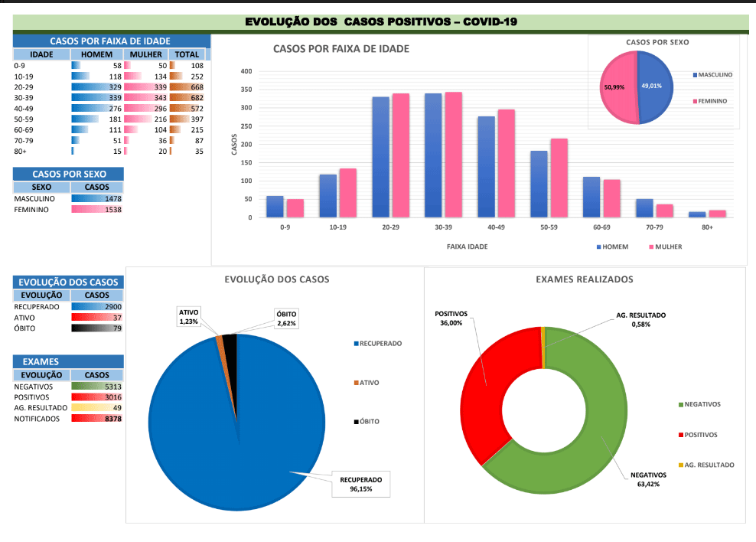Click the IDADE column header in age table

41,55
